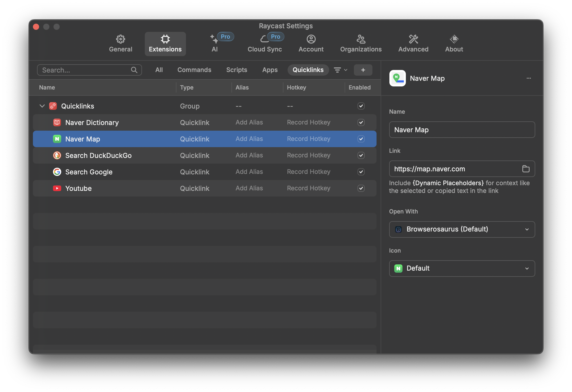Screen dimensions: 572x392
Task: Go to the Account tab
Action: pos(311,44)
